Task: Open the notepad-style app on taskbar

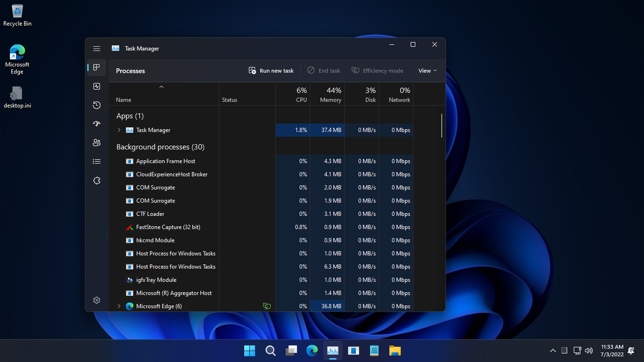Action: [374, 350]
